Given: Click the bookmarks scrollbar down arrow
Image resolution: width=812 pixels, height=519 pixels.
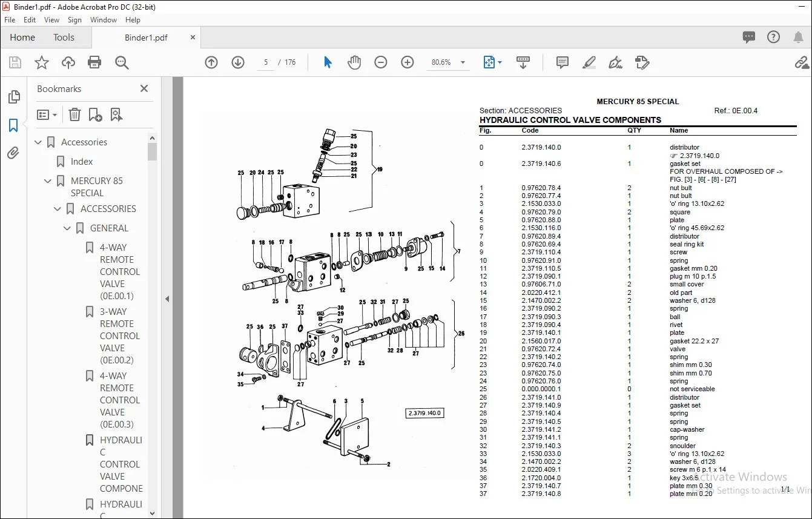Looking at the screenshot, I should [152, 514].
